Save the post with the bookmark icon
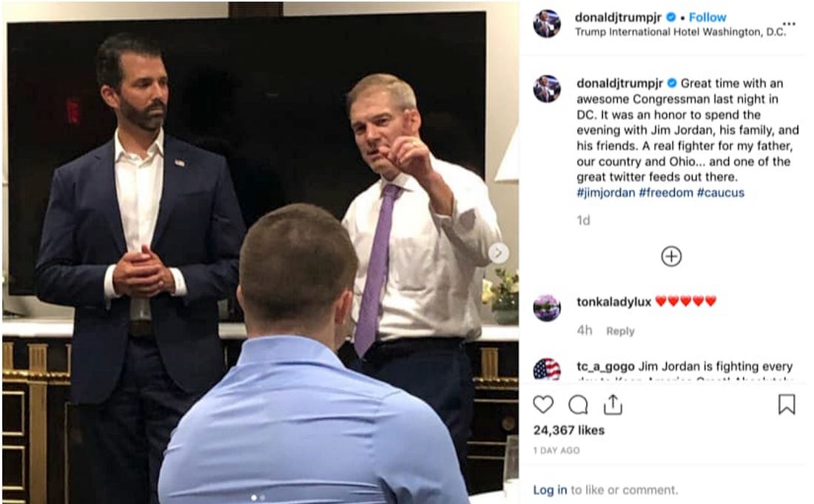Image resolution: width=814 pixels, height=504 pixels. [787, 404]
